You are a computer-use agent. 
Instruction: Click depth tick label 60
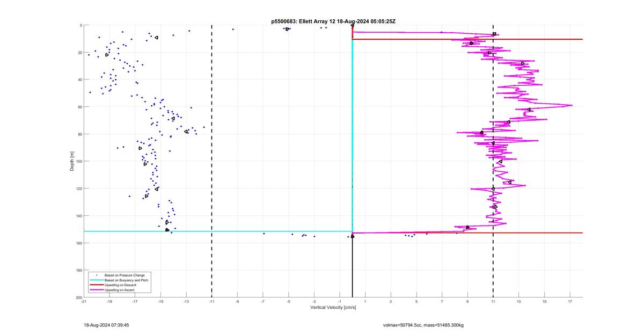[79, 107]
